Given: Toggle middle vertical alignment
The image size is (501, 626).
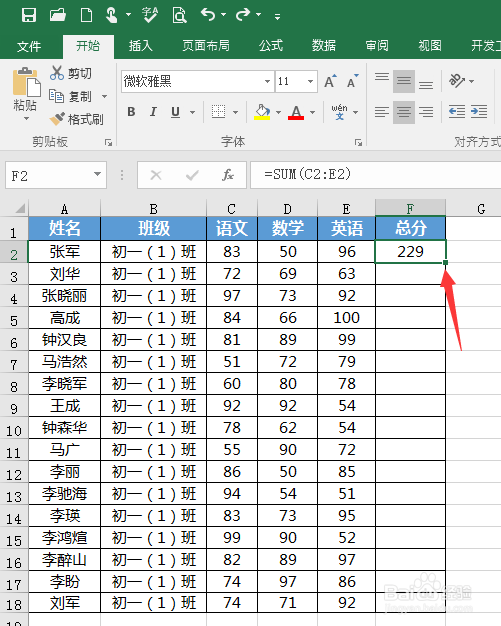Looking at the screenshot, I should 404,81.
